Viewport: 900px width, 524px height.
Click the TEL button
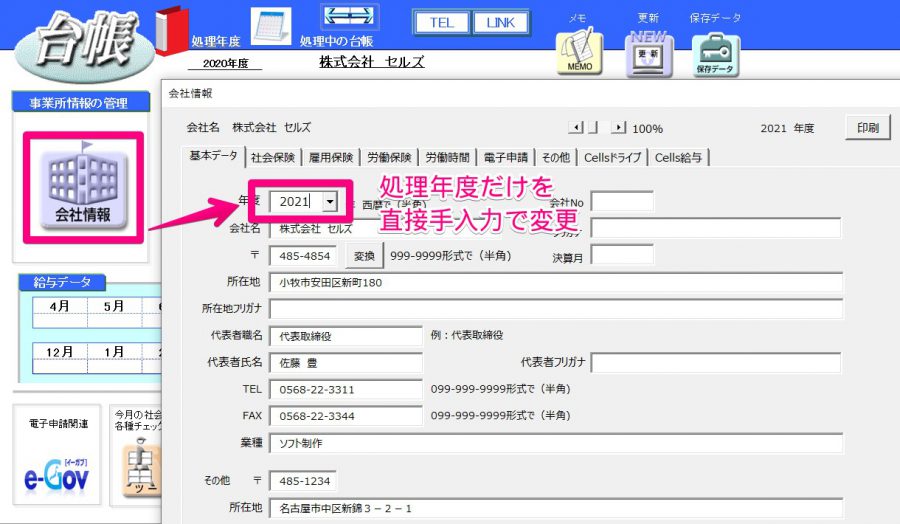pos(441,22)
